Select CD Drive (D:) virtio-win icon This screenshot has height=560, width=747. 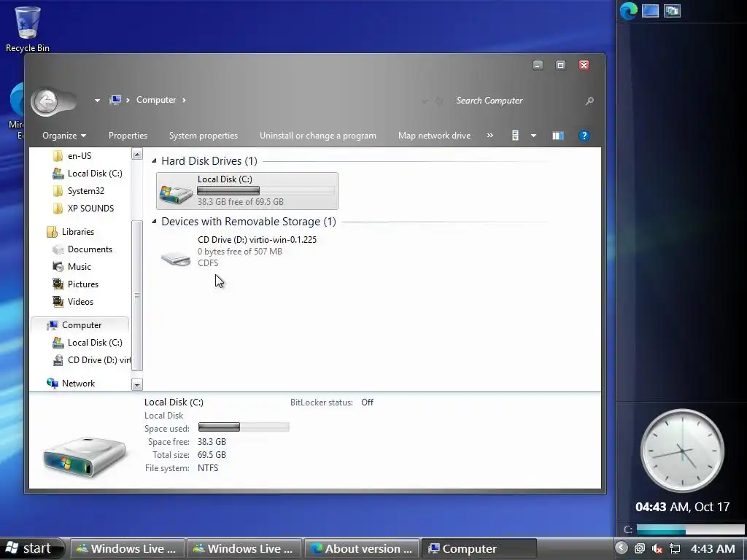176,257
